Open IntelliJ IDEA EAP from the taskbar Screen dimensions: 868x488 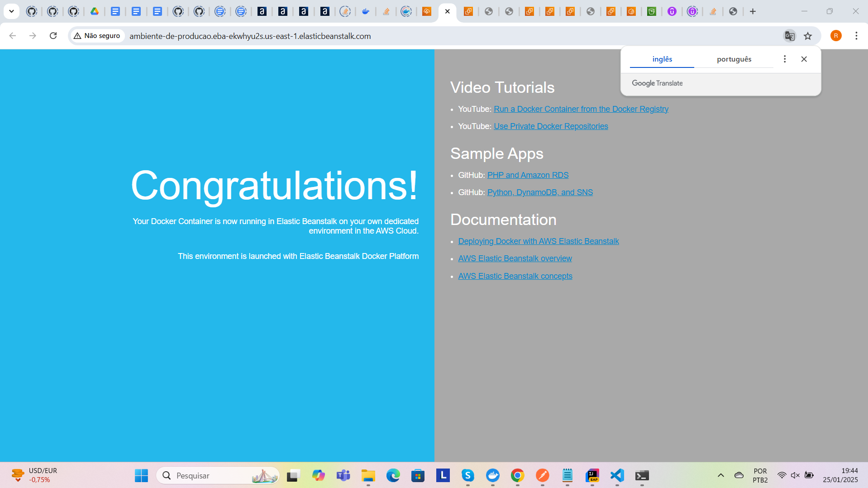coord(592,475)
